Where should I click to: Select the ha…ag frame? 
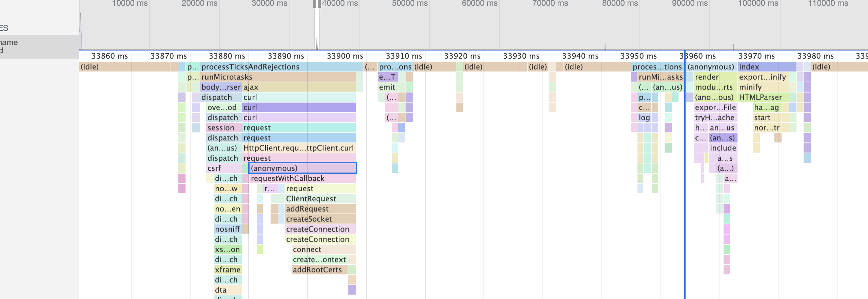[767, 107]
